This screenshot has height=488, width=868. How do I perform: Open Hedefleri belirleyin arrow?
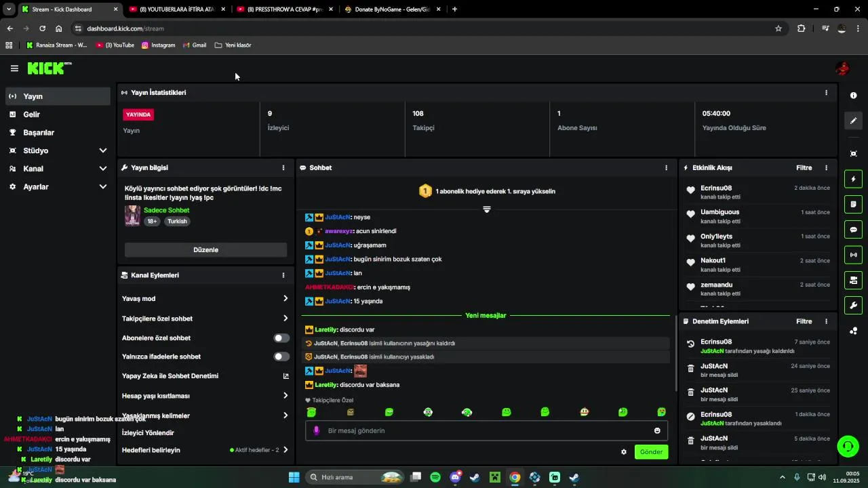pyautogui.click(x=285, y=449)
